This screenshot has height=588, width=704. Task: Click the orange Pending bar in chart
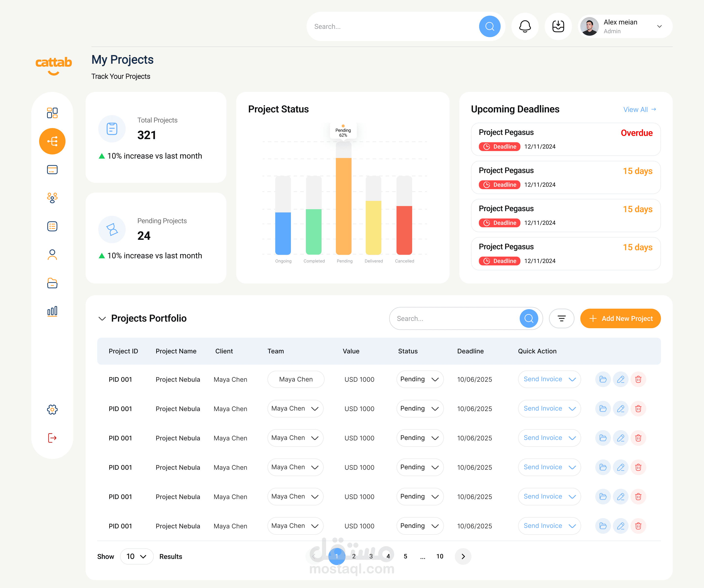(x=344, y=206)
